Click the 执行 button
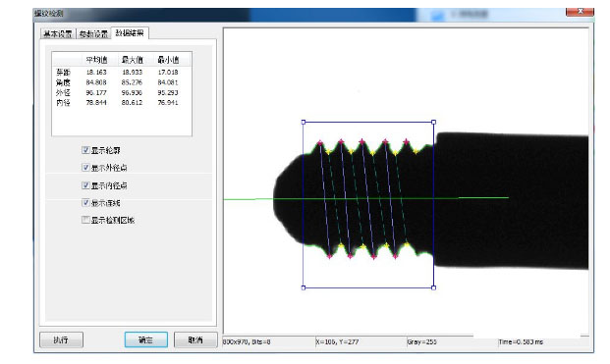This screenshot has height=364, width=610. [x=62, y=339]
